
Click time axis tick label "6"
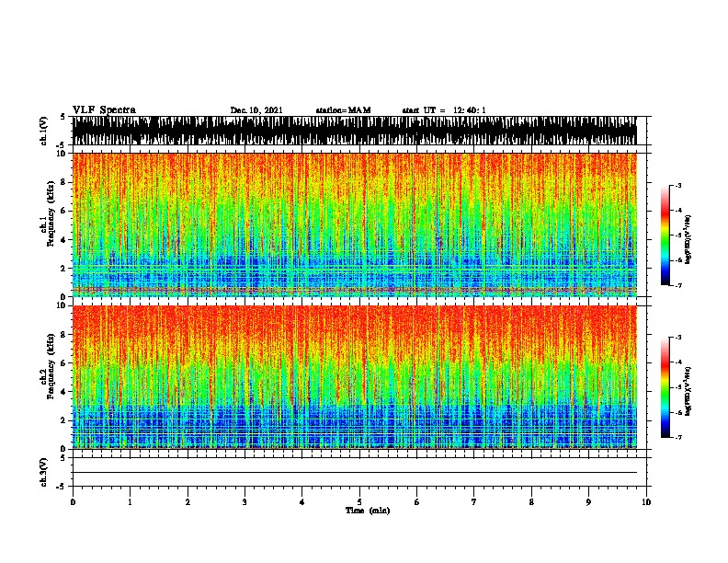(x=416, y=502)
